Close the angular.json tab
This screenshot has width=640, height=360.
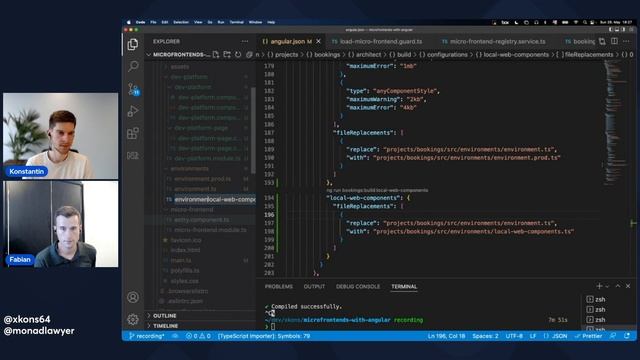pos(318,41)
